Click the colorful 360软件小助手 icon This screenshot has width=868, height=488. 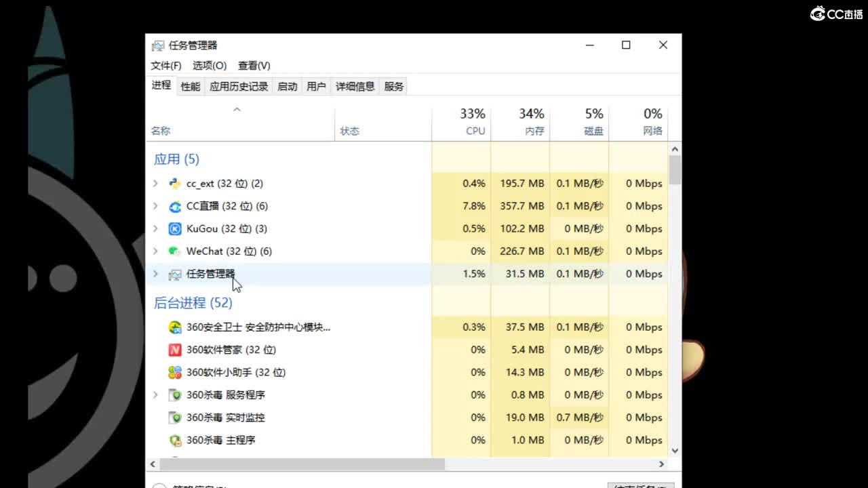click(175, 372)
